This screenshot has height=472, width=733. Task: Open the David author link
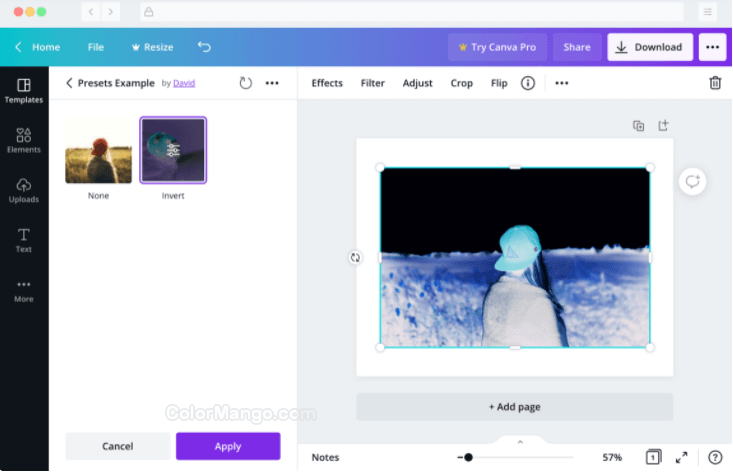184,83
